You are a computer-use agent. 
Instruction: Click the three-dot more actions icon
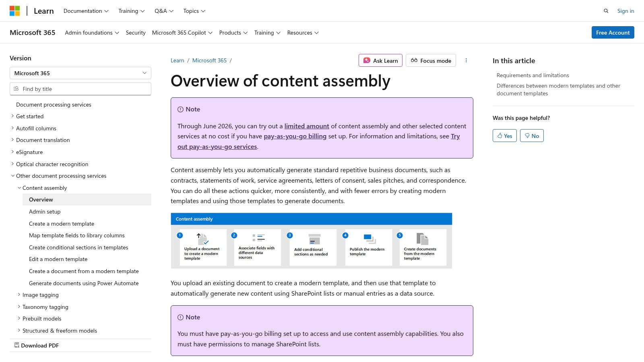[x=466, y=60]
